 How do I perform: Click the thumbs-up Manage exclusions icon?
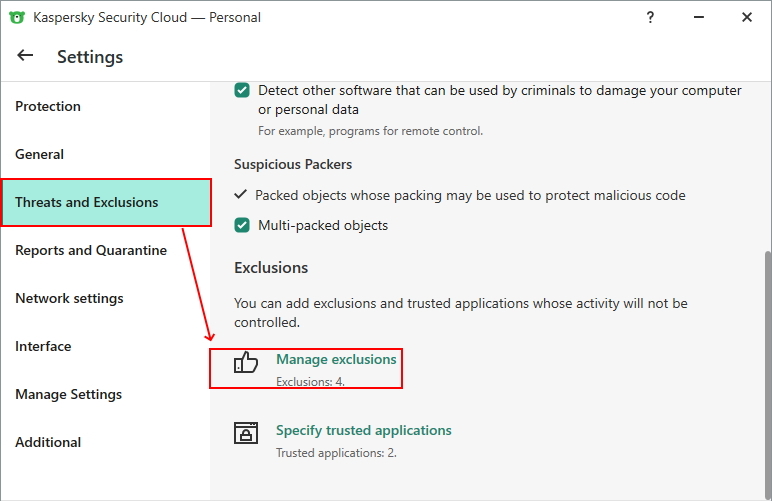coord(246,362)
